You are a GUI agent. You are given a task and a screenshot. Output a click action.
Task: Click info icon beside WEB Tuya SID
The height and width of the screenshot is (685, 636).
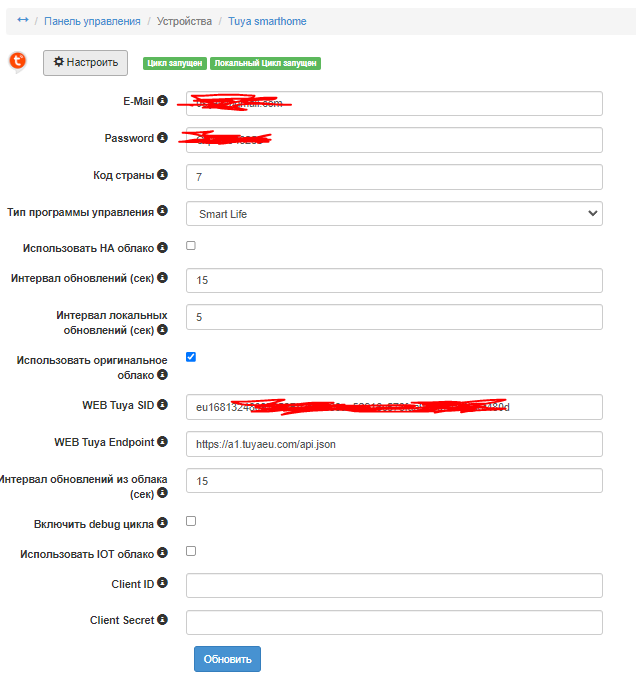click(x=162, y=405)
